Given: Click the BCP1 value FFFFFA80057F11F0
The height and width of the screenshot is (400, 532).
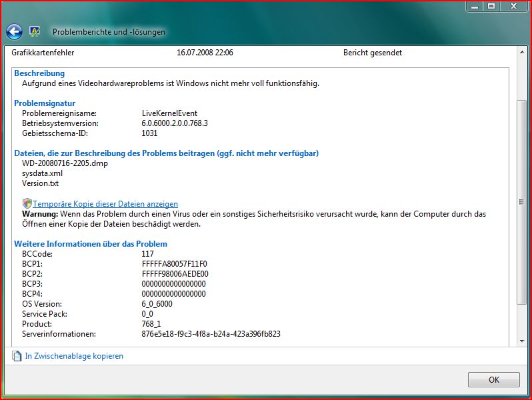Looking at the screenshot, I should point(175,264).
